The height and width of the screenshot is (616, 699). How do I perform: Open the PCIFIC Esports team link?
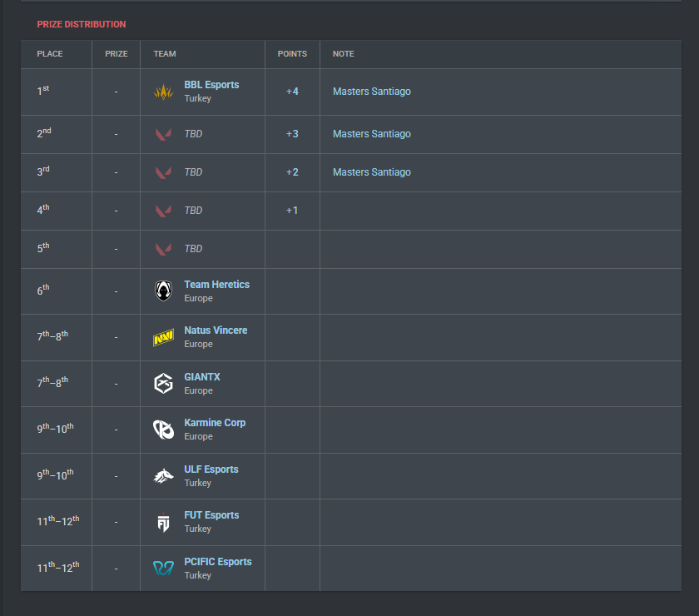(x=218, y=562)
